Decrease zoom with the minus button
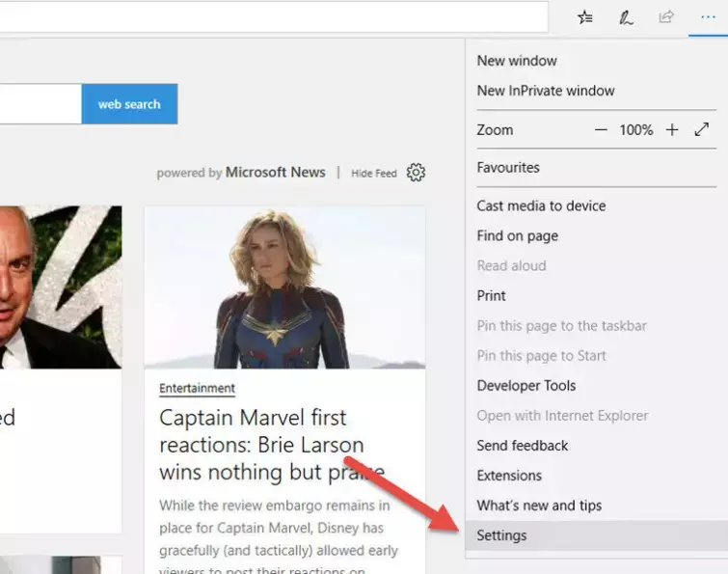This screenshot has height=574, width=728. click(601, 130)
